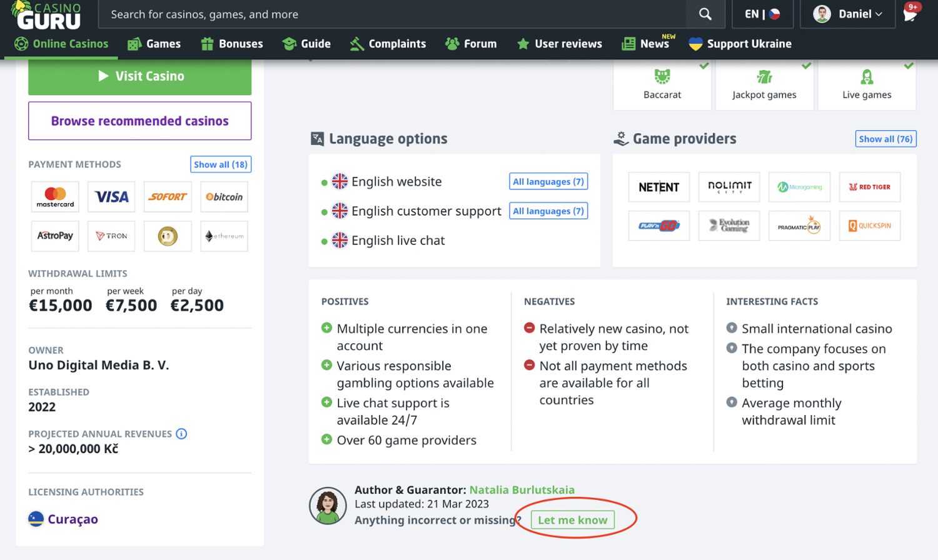Click the Pragmatic Play provider logo
Screen dimensions: 938x560
point(799,226)
